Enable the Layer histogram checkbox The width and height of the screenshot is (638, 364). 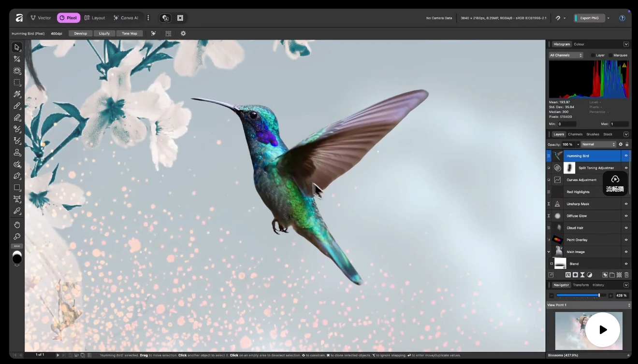[x=593, y=55]
